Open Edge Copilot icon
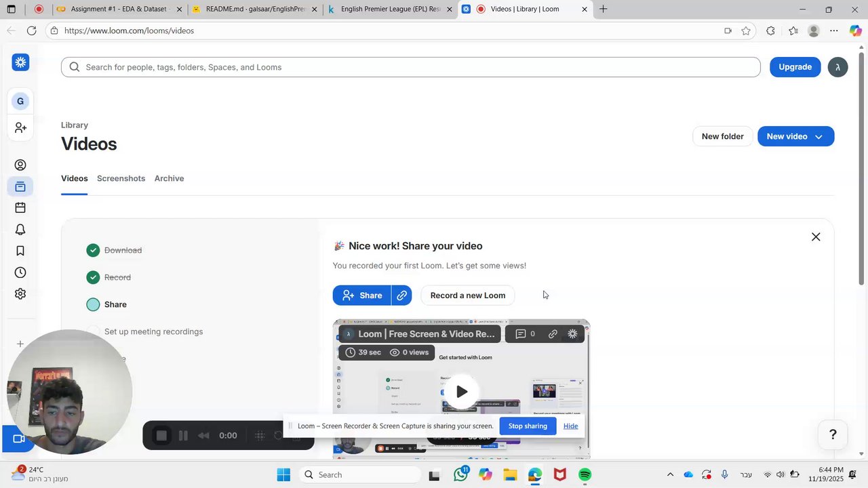The image size is (868, 488). pyautogui.click(x=855, y=30)
